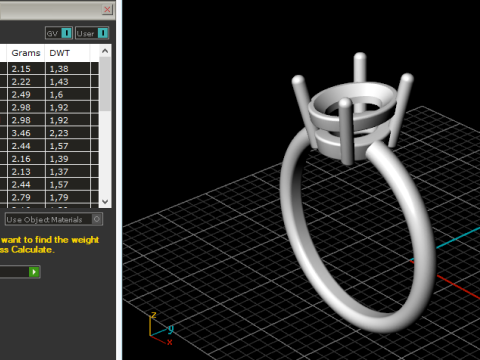Click the Grams column header
Image resolution: width=480 pixels, height=360 pixels.
(x=26, y=53)
